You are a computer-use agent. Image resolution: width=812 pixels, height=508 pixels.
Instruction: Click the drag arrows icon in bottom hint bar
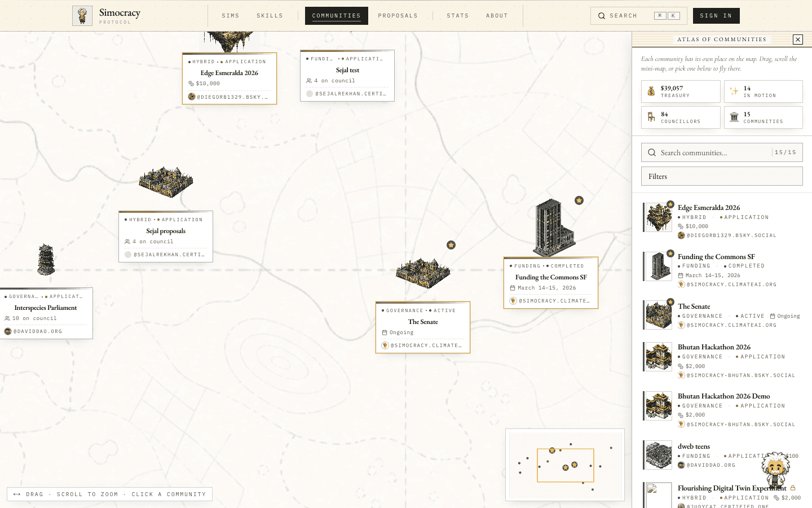pos(17,494)
